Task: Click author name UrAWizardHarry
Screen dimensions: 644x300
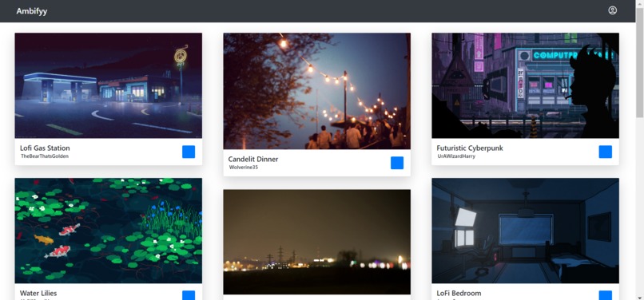Action: coord(456,156)
